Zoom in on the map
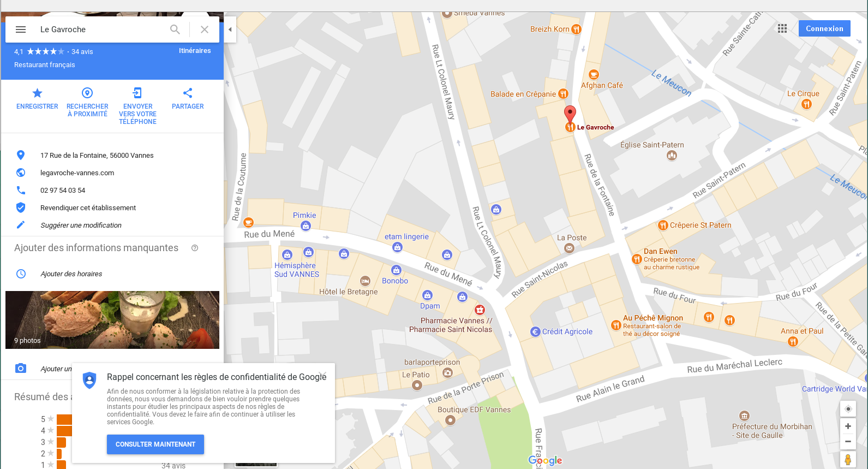Viewport: 868px width, 469px height. [848, 426]
